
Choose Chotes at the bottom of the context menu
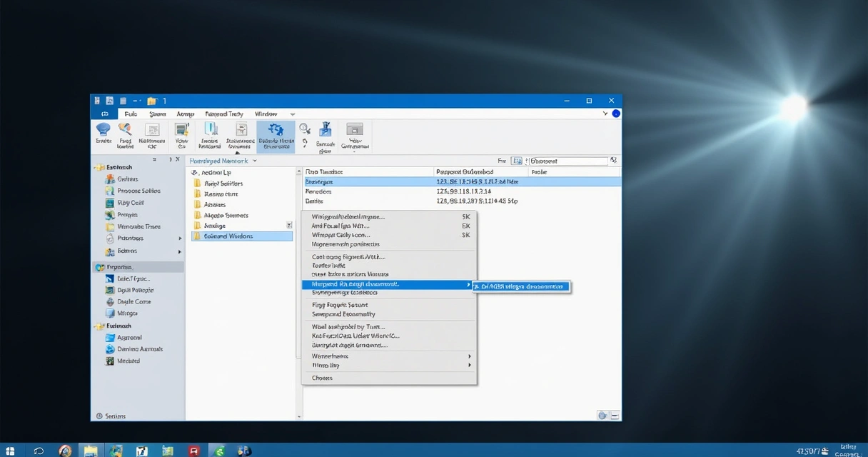(x=322, y=378)
